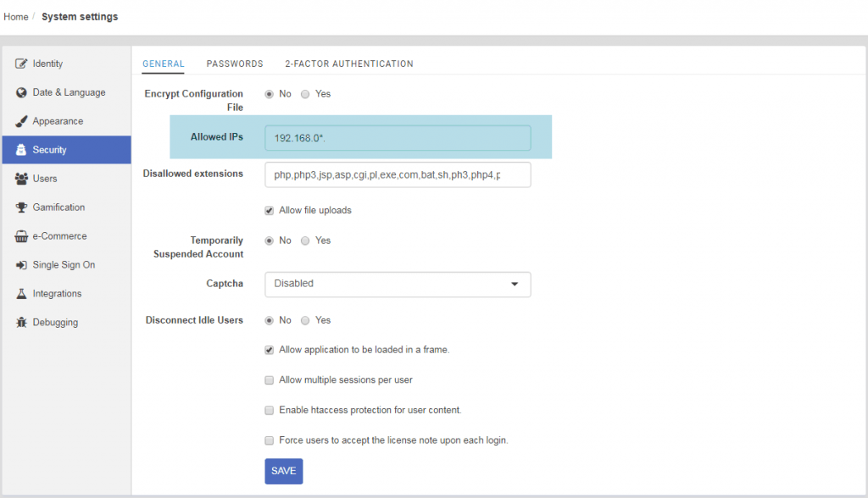Go to Home via breadcrumb link
Image resolution: width=868 pixels, height=498 pixels.
pyautogui.click(x=16, y=17)
